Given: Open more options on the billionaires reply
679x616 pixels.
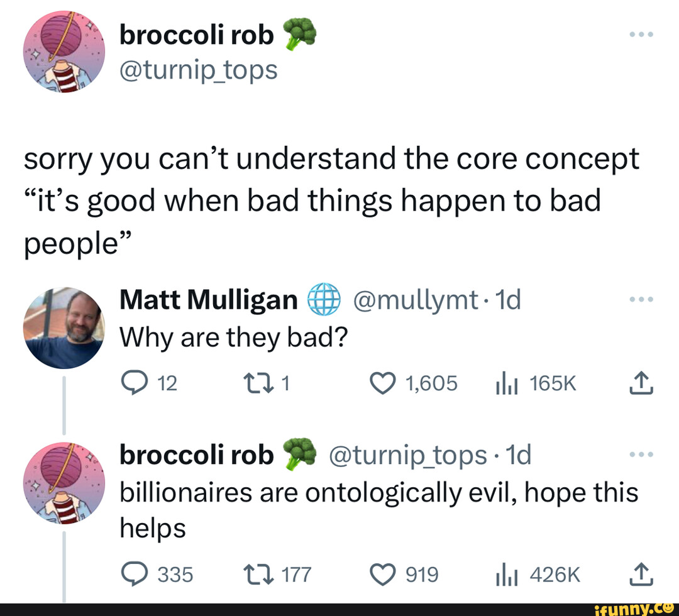Looking at the screenshot, I should 642,454.
